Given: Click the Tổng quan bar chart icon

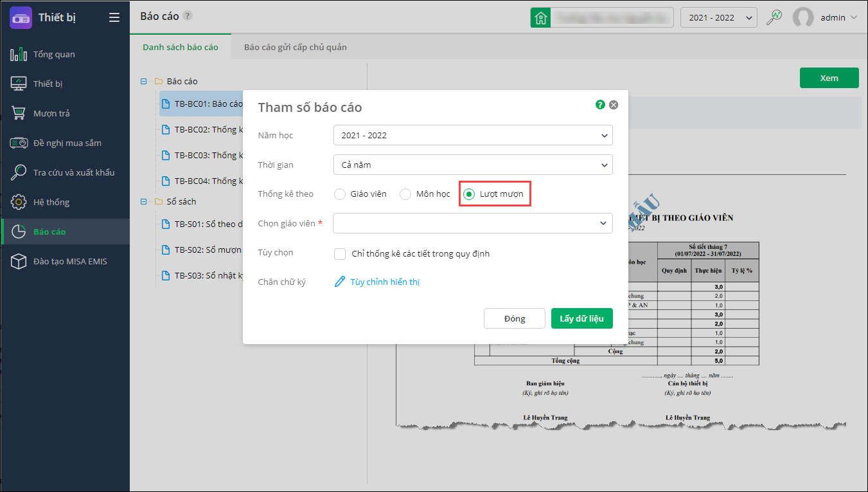Looking at the screenshot, I should pos(19,54).
